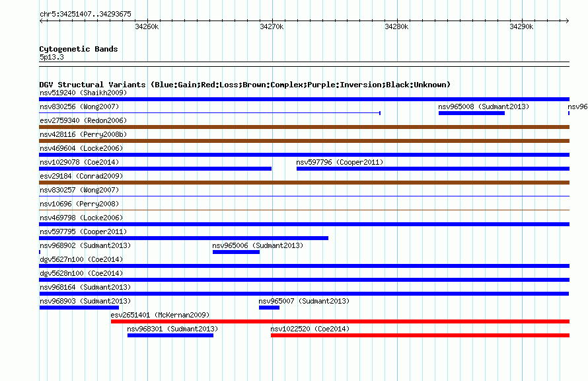Click nsv965007 (Sudmant2013) label
This screenshot has width=588, height=381.
pyautogui.click(x=304, y=301)
